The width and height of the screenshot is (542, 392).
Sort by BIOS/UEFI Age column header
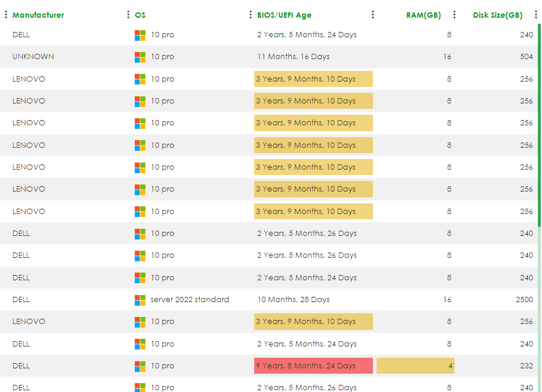click(x=284, y=15)
